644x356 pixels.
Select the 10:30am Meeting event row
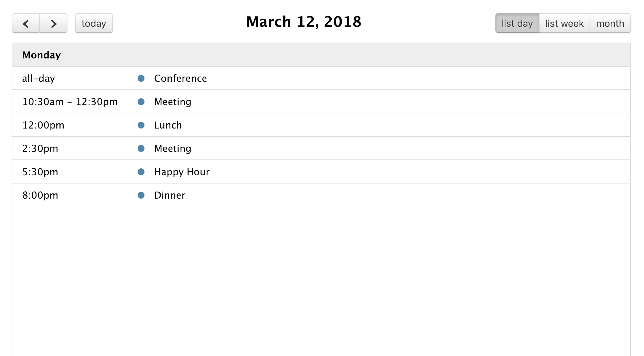pos(172,102)
